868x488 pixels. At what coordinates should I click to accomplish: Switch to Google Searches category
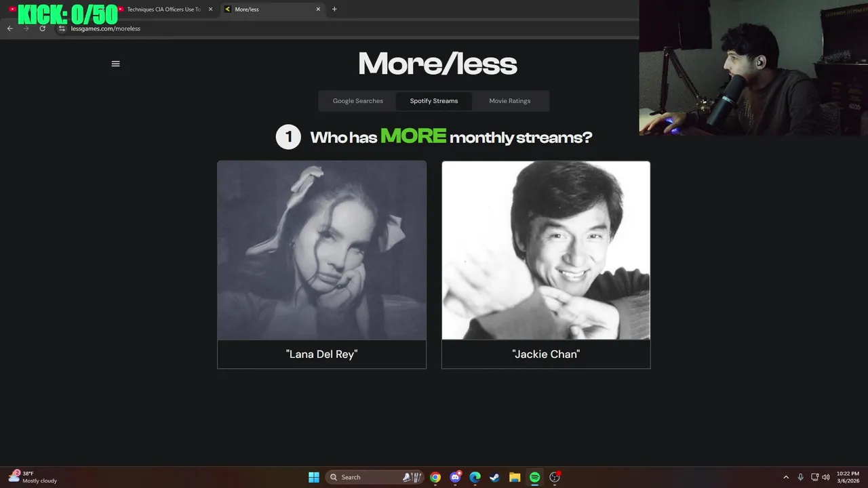coord(357,101)
